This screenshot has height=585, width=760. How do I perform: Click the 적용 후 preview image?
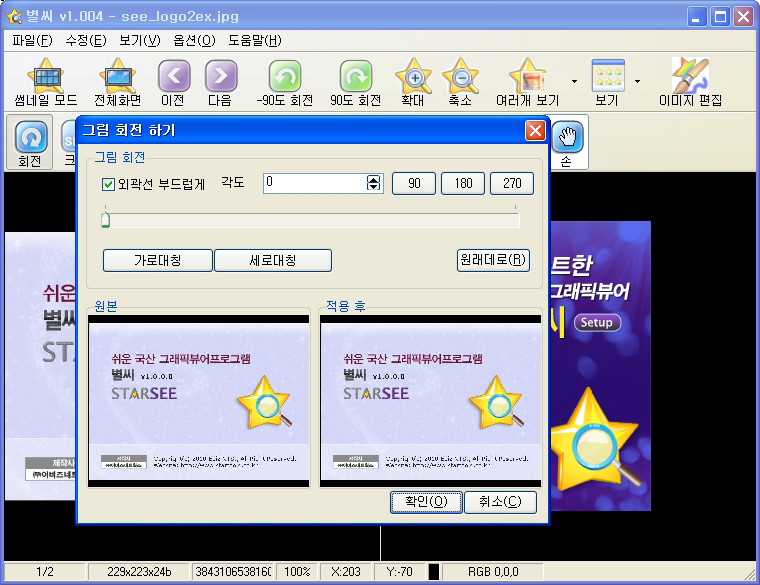tap(431, 401)
